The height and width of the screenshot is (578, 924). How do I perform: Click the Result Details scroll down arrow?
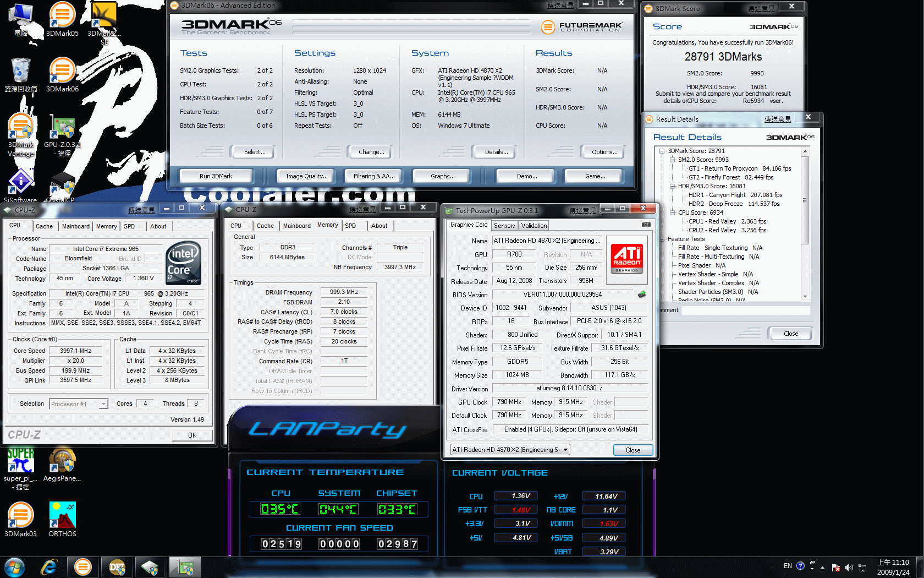[x=805, y=297]
